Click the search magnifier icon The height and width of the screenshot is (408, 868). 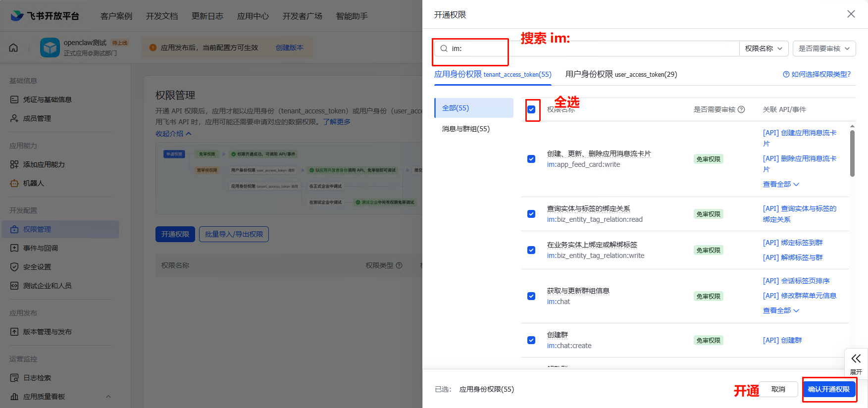pyautogui.click(x=444, y=49)
